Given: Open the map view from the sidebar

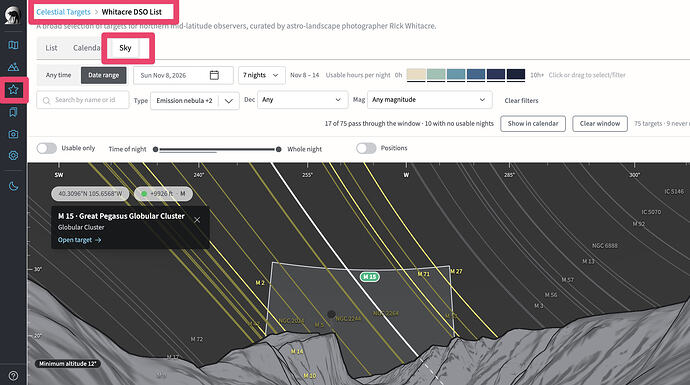Looking at the screenshot, I should 13,45.
